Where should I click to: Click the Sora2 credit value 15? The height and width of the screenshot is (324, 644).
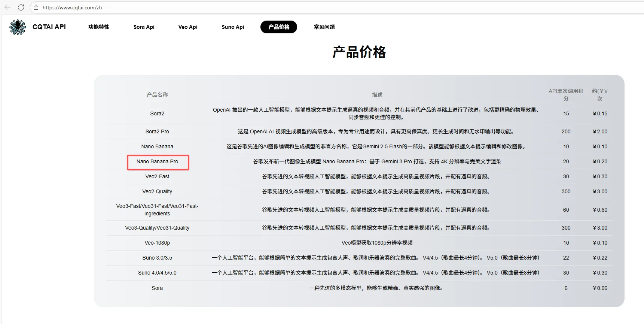(x=566, y=113)
